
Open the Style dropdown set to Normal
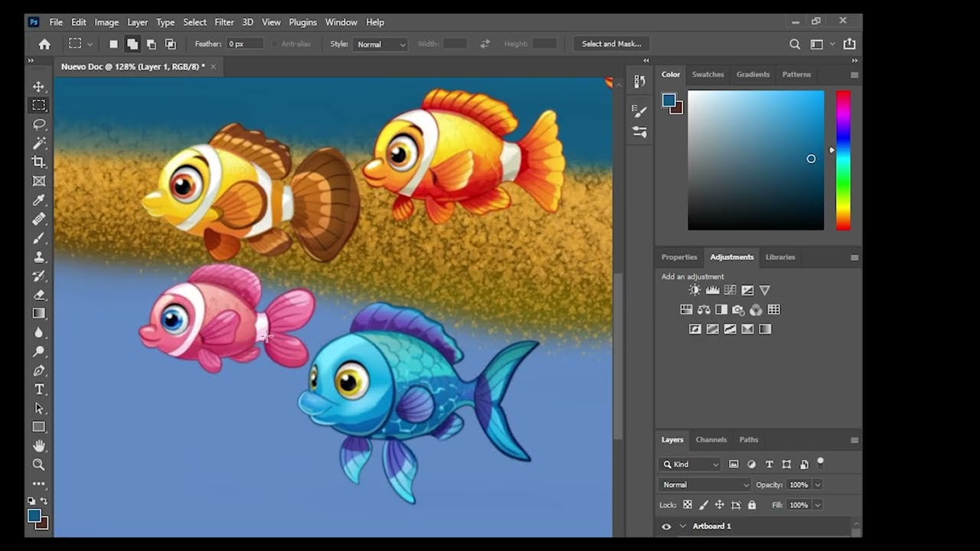pyautogui.click(x=381, y=44)
